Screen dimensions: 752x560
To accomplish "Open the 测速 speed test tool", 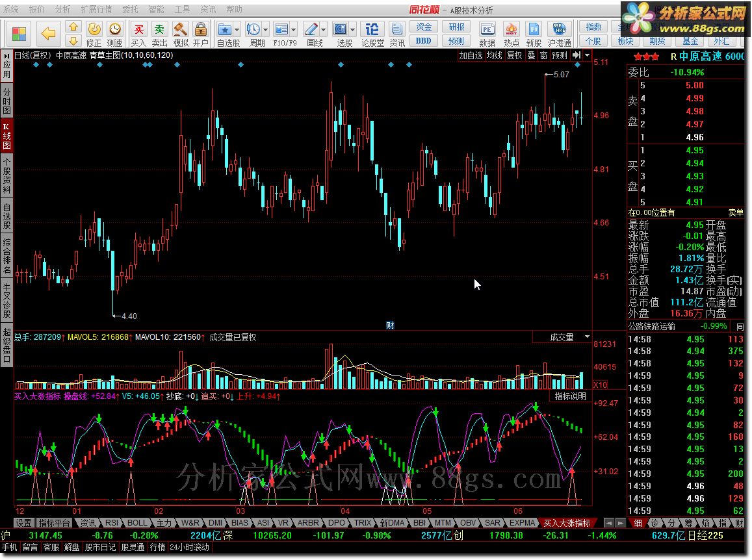I will coord(114,34).
